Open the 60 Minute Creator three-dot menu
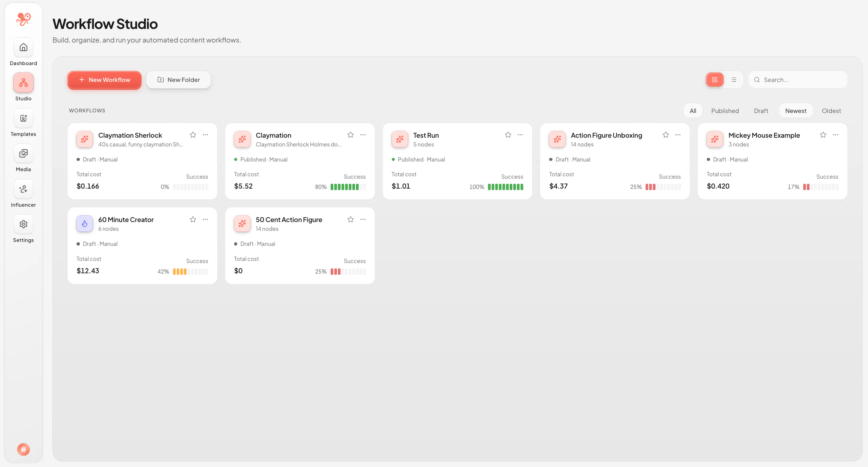This screenshot has height=467, width=868. (205, 219)
